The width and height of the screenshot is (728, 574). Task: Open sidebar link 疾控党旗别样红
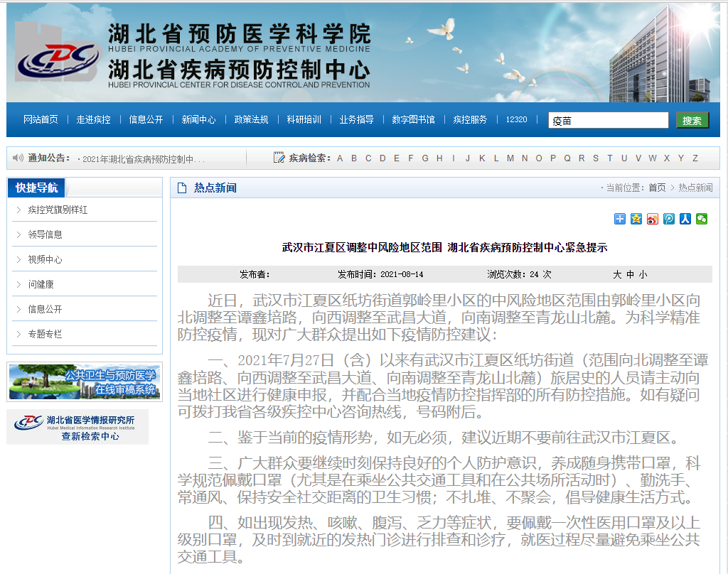58,210
